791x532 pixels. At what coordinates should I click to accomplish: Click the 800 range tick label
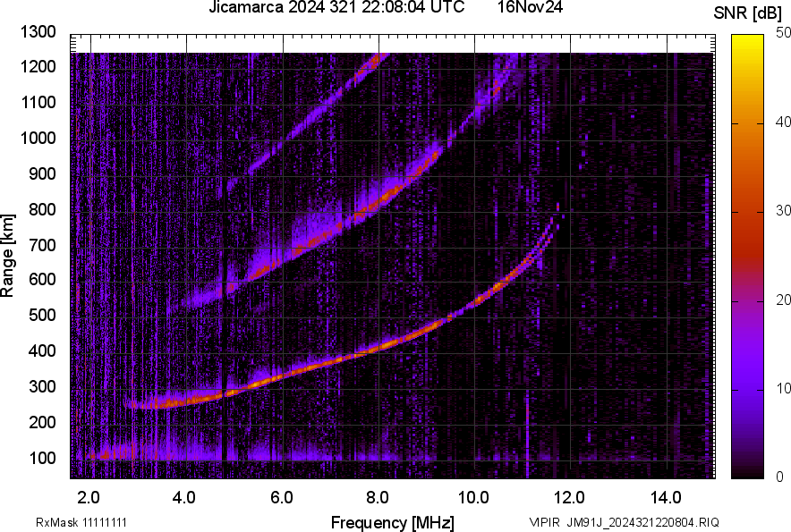pos(42,208)
